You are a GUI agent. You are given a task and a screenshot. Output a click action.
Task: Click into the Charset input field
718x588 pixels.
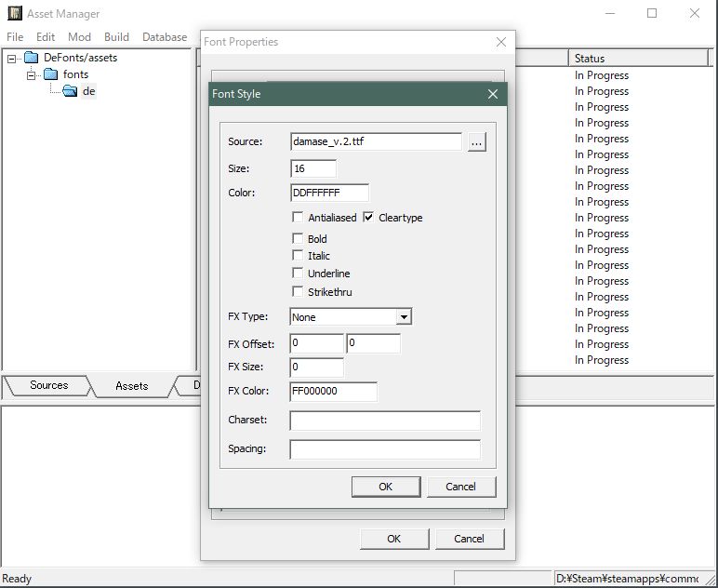[x=385, y=421]
